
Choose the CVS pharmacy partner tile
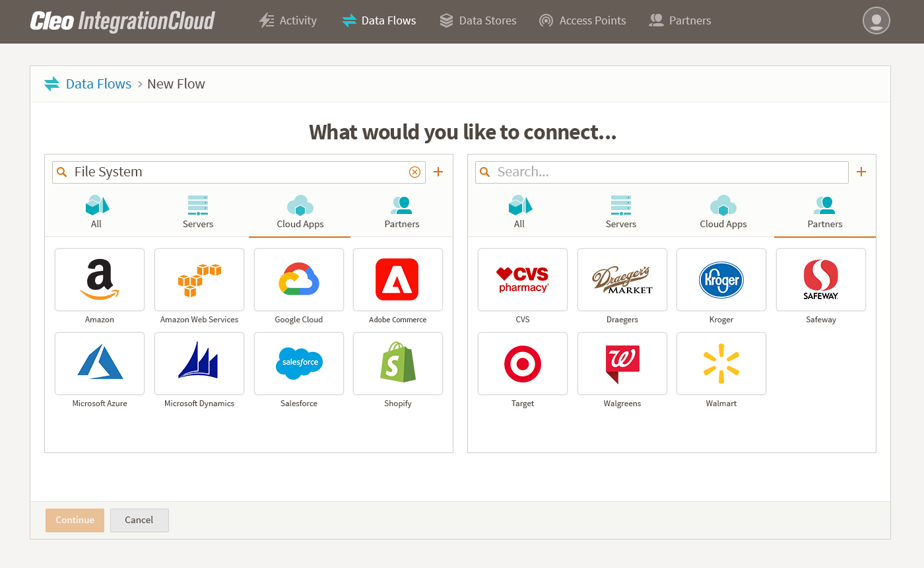click(523, 280)
